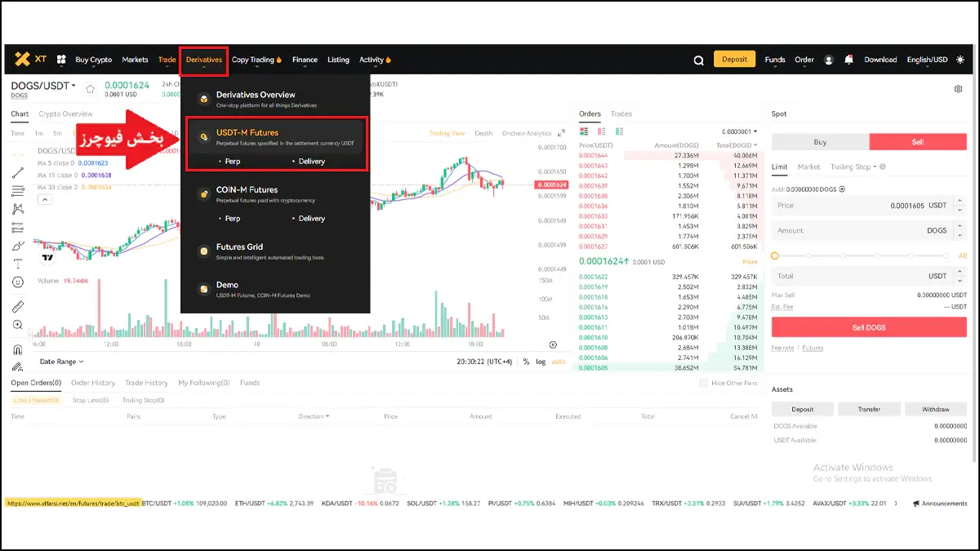Screen dimensions: 980x551
Task: Switch order side to Buy
Action: (820, 142)
